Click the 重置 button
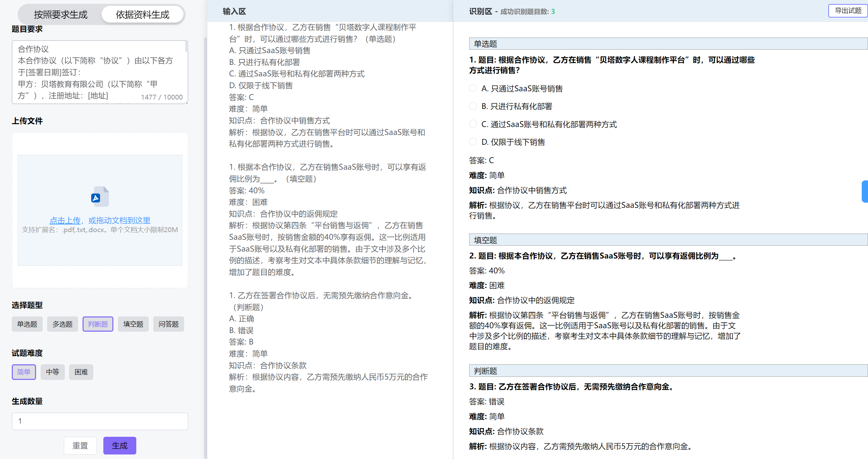Image resolution: width=868 pixels, height=459 pixels. 80,445
